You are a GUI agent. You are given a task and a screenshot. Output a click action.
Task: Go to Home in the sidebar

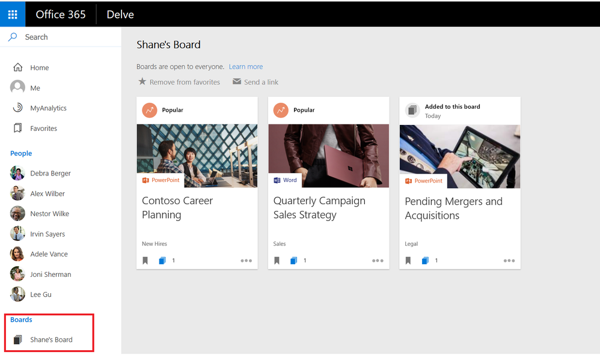click(x=39, y=68)
